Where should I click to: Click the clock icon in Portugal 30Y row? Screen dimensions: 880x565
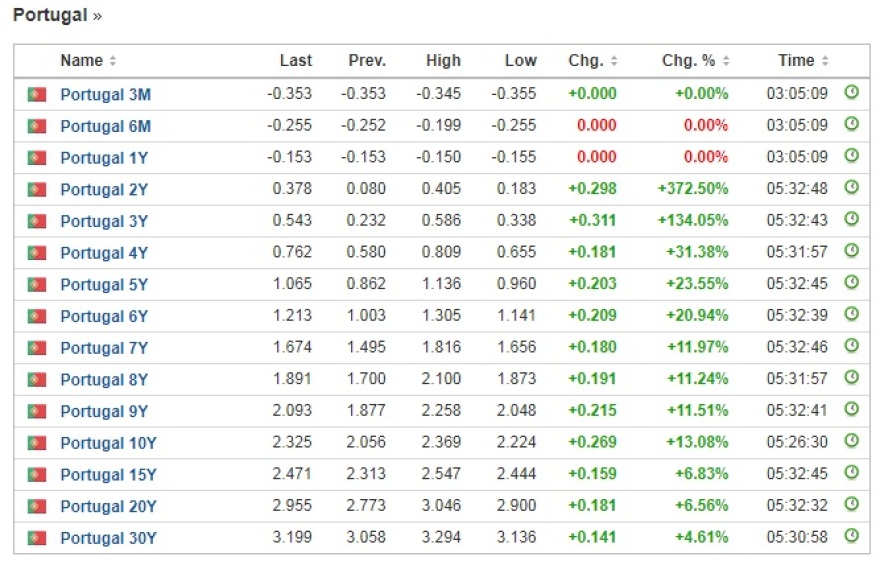[851, 537]
